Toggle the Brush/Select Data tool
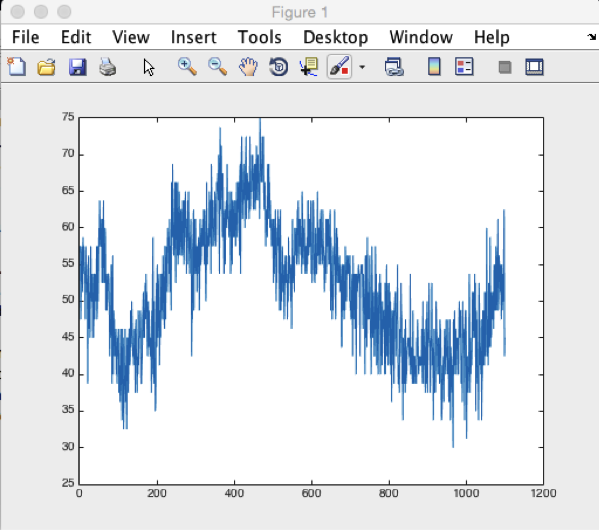The height and width of the screenshot is (530, 600). (x=339, y=67)
